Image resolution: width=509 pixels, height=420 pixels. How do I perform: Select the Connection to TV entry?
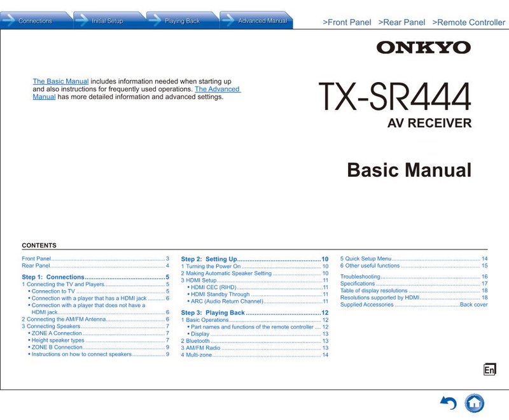pos(99,291)
